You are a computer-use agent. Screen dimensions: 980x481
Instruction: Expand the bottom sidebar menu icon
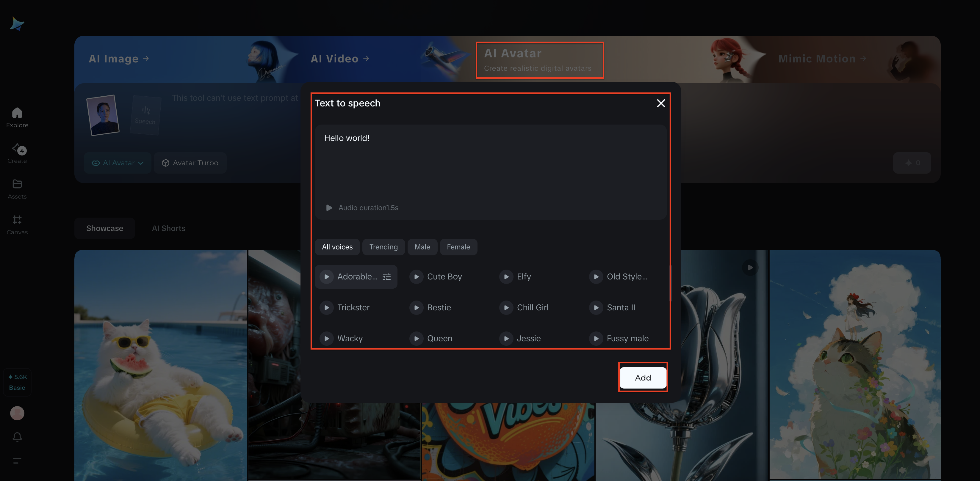tap(17, 461)
